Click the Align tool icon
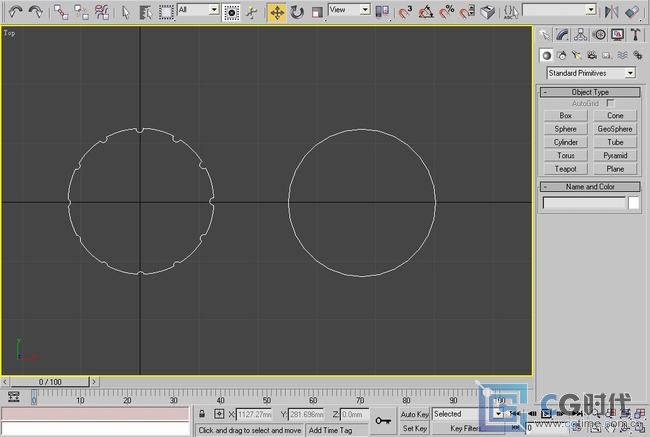This screenshot has height=437, width=650. pyautogui.click(x=632, y=12)
